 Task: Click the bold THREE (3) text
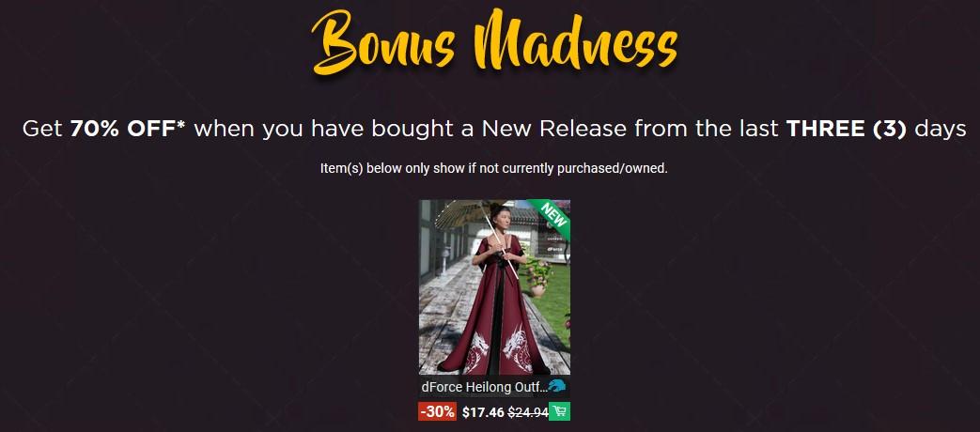846,130
